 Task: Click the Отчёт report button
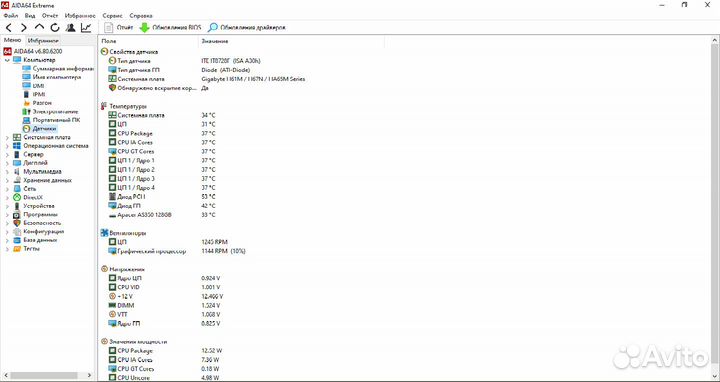click(119, 28)
